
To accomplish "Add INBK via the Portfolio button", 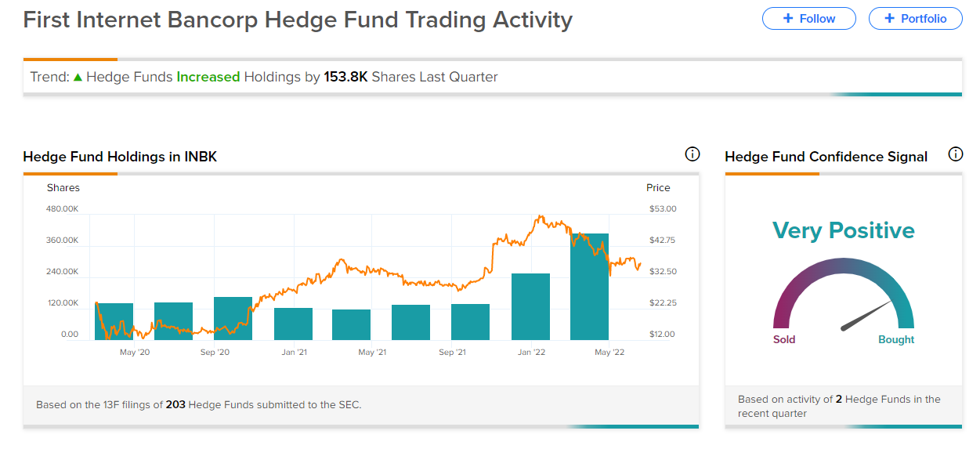I will [x=915, y=19].
